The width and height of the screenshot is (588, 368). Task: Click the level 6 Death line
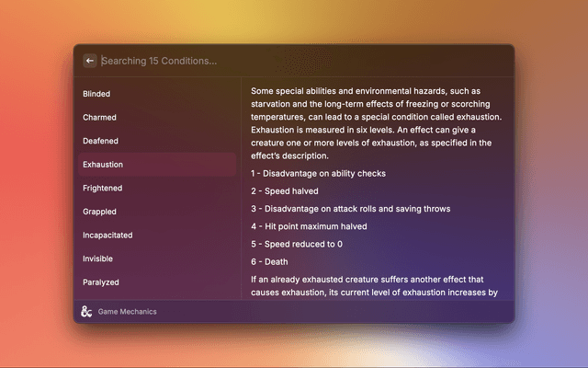pos(269,261)
